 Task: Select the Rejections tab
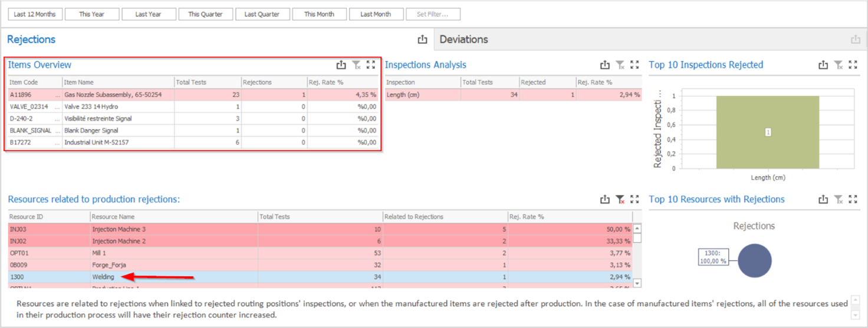click(x=31, y=39)
